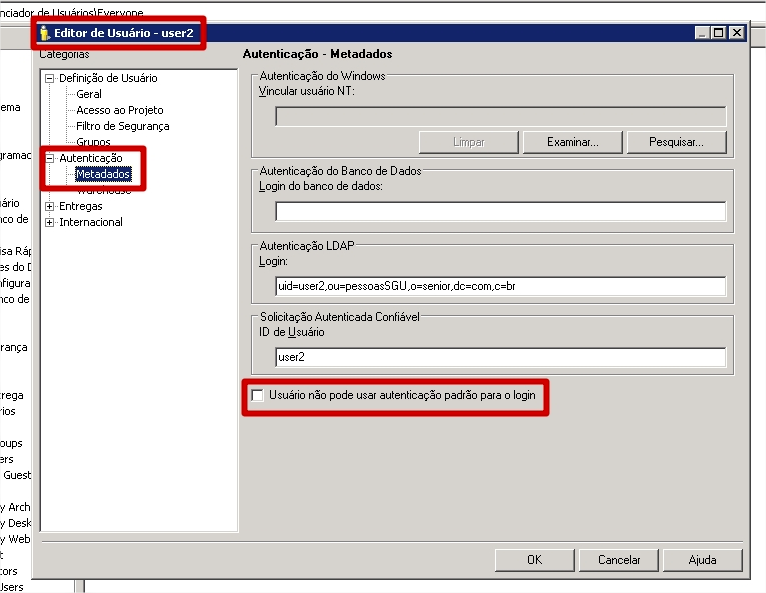Select Acesso ao Projeto tree item
The height and width of the screenshot is (593, 766).
coord(119,110)
